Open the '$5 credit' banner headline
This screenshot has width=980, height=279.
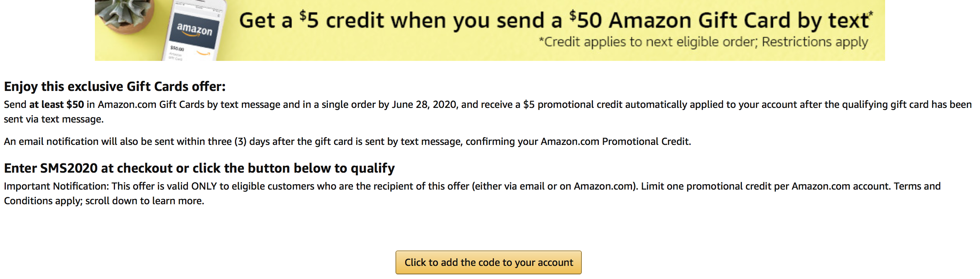[x=556, y=20]
